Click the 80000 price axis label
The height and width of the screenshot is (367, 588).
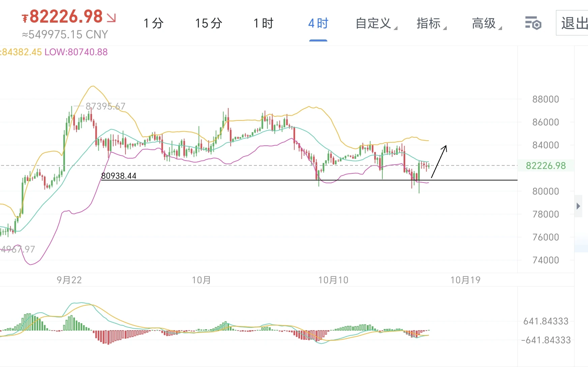click(546, 191)
